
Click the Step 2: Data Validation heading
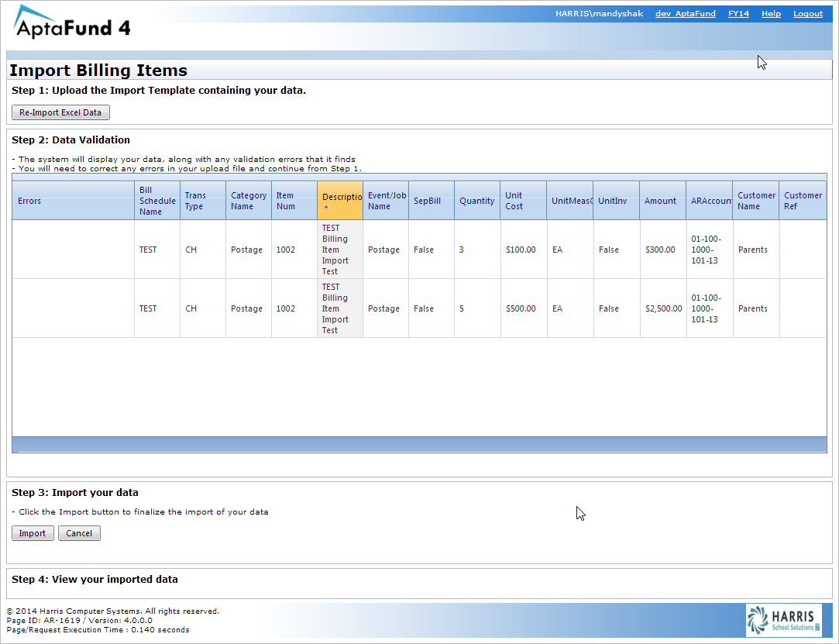[70, 139]
